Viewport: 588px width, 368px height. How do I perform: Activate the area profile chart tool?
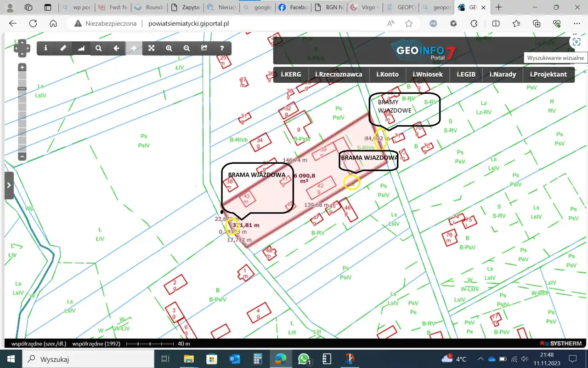click(81, 48)
